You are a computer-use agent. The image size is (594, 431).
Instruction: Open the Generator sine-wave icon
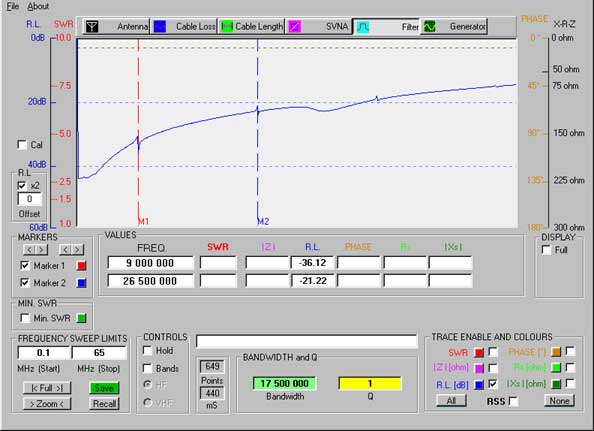pyautogui.click(x=430, y=27)
